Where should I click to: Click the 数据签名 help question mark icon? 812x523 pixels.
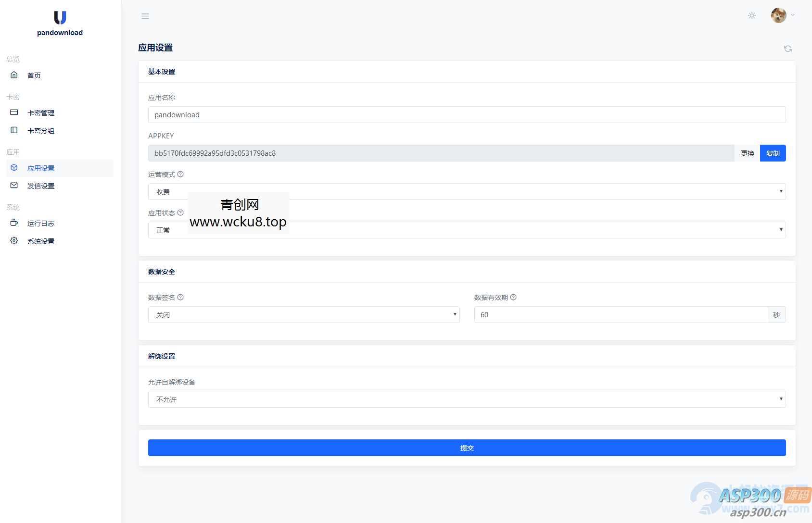point(180,298)
